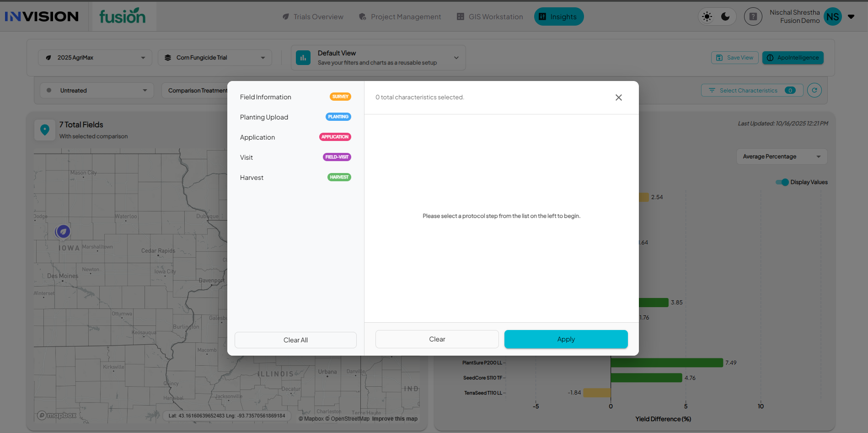Image resolution: width=868 pixels, height=433 pixels.
Task: Click the Default View chart icon
Action: pyautogui.click(x=303, y=58)
